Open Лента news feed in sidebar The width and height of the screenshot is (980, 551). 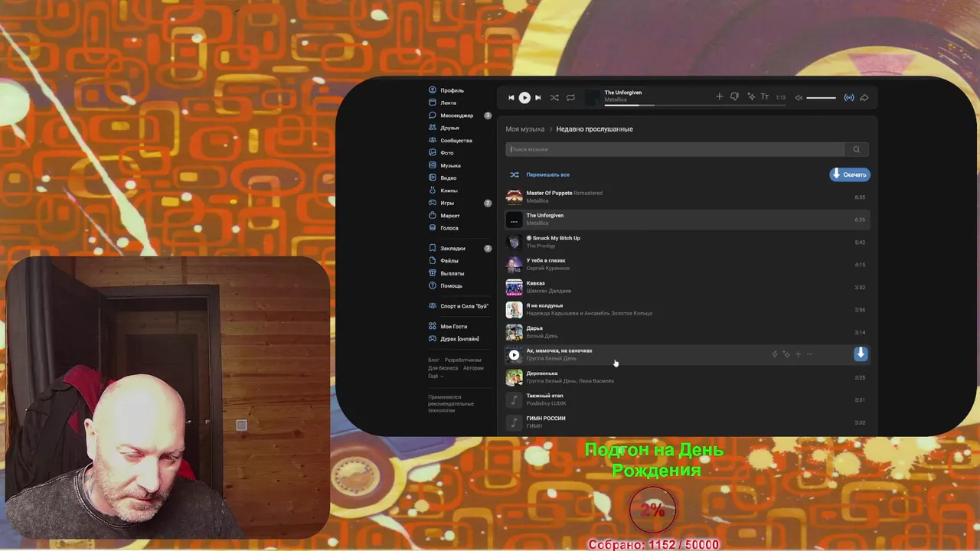443,103
